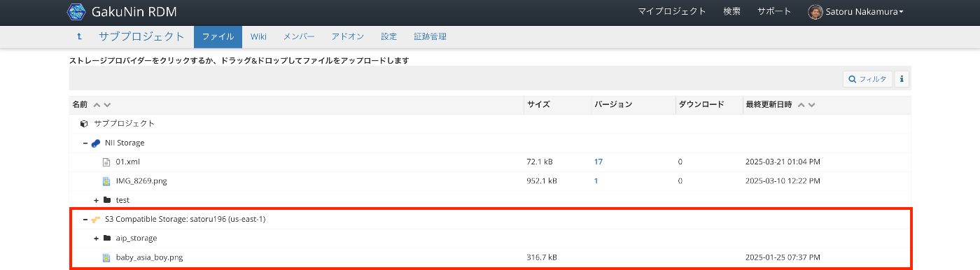Select S3 Compatible Storage: satoru196 row label
Viewport: 980px width, 270px height.
[x=185, y=219]
